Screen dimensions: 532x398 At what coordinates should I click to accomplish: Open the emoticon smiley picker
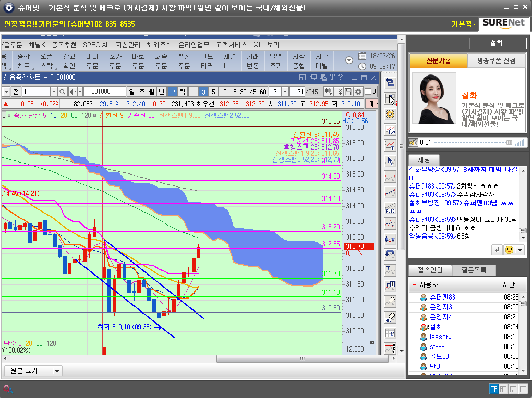click(509, 250)
